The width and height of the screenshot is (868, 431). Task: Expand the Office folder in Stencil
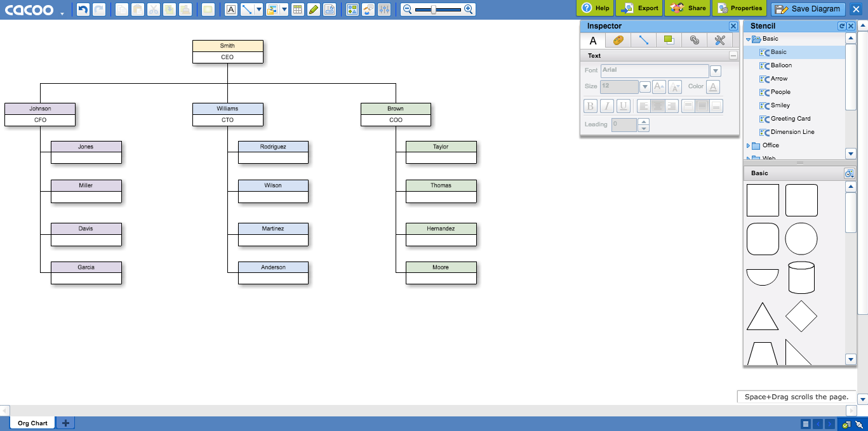click(x=748, y=145)
